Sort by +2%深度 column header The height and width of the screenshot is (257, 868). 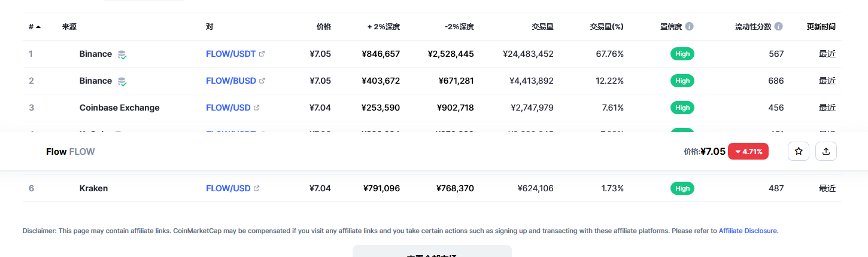click(x=384, y=27)
